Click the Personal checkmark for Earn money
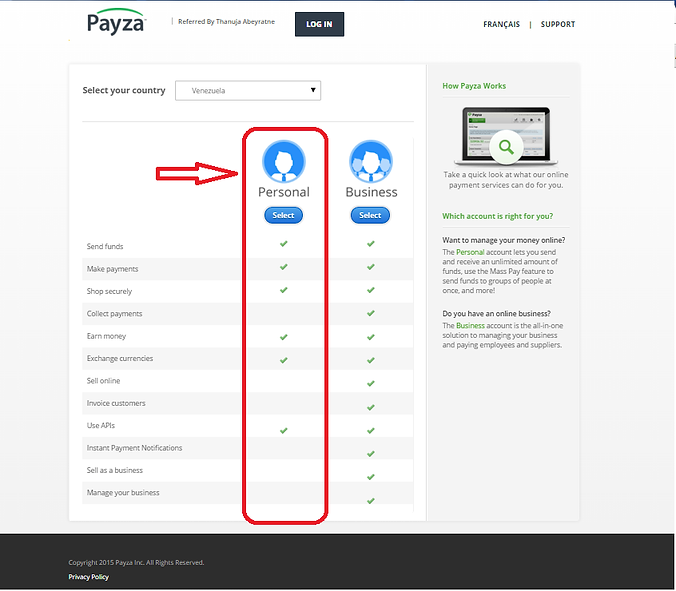 point(283,337)
